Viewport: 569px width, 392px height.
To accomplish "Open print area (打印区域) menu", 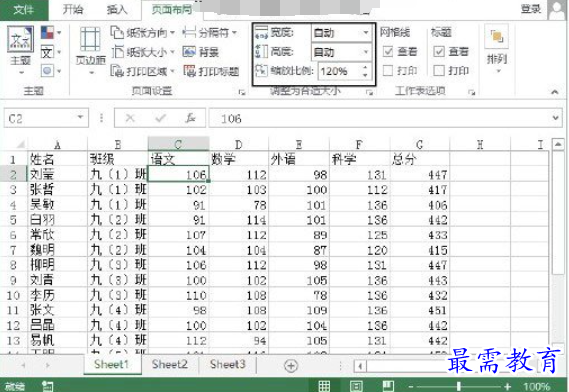I will click(x=143, y=71).
